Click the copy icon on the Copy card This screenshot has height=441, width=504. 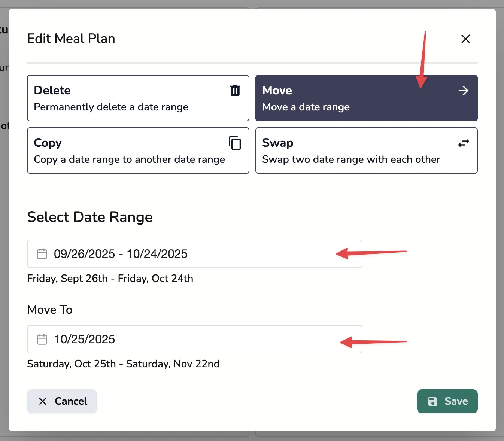point(235,143)
